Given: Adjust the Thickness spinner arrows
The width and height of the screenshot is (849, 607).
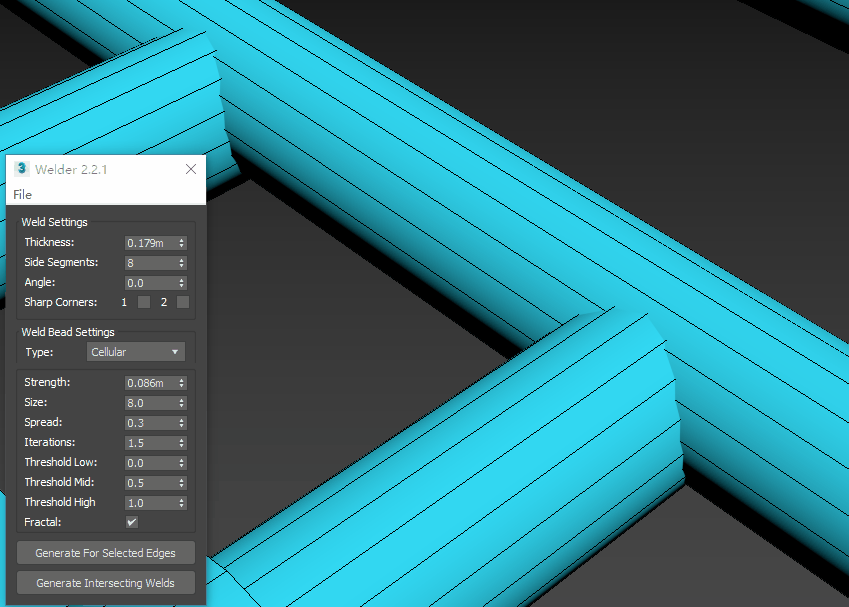Looking at the screenshot, I should 181,243.
